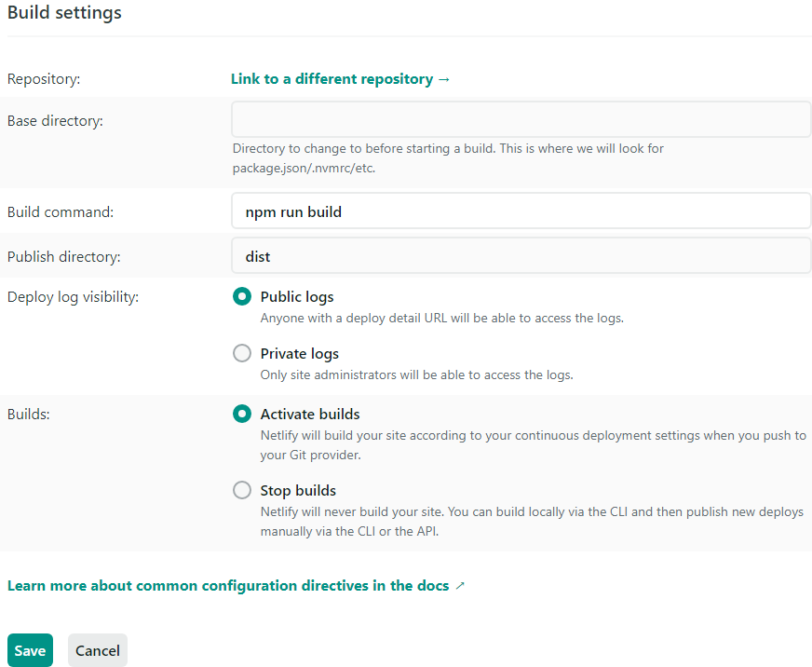
Task: Click the external-link arrow icon after docs link
Action: 460,586
